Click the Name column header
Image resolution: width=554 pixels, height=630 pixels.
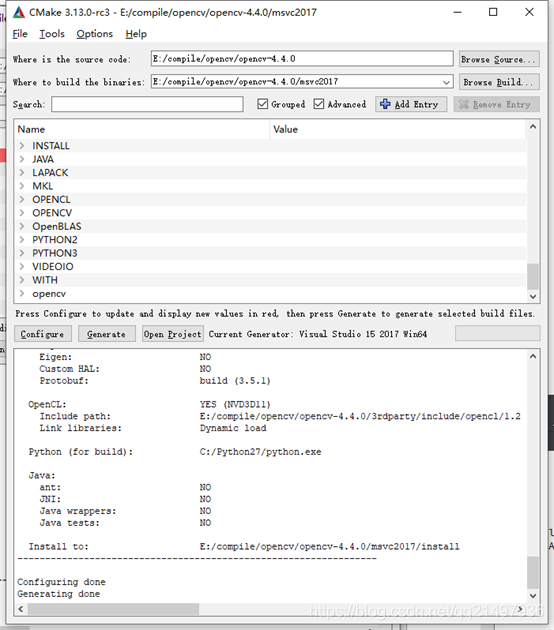[x=142, y=129]
